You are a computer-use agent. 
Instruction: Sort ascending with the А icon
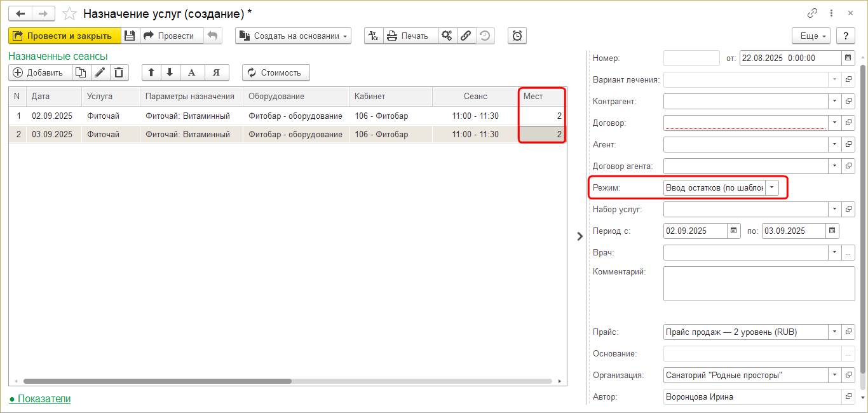click(191, 72)
